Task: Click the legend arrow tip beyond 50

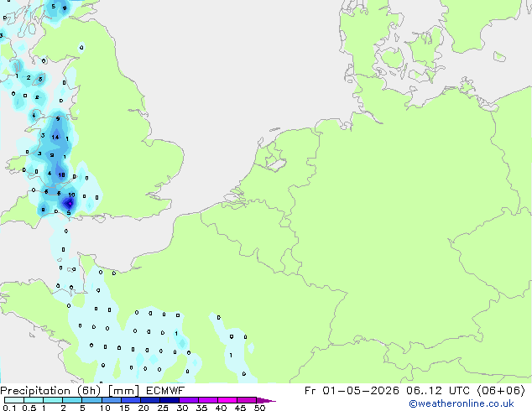Action: (x=266, y=400)
